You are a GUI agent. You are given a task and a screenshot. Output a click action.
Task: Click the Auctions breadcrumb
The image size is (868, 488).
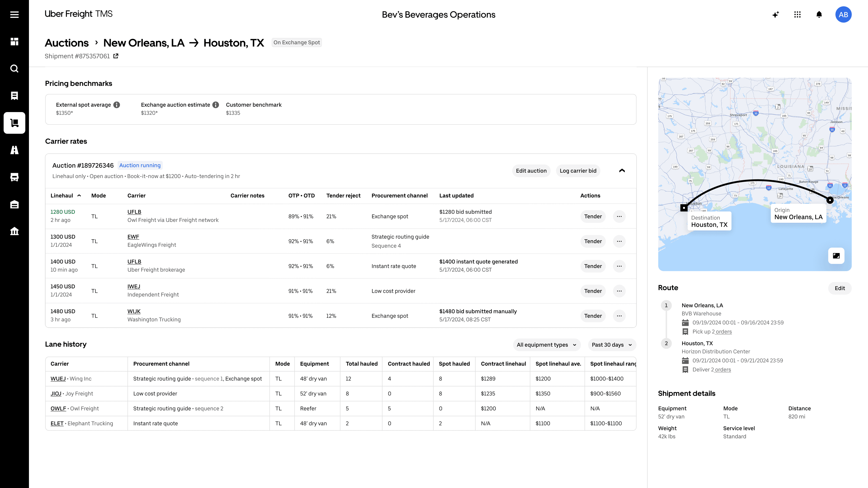(x=67, y=43)
